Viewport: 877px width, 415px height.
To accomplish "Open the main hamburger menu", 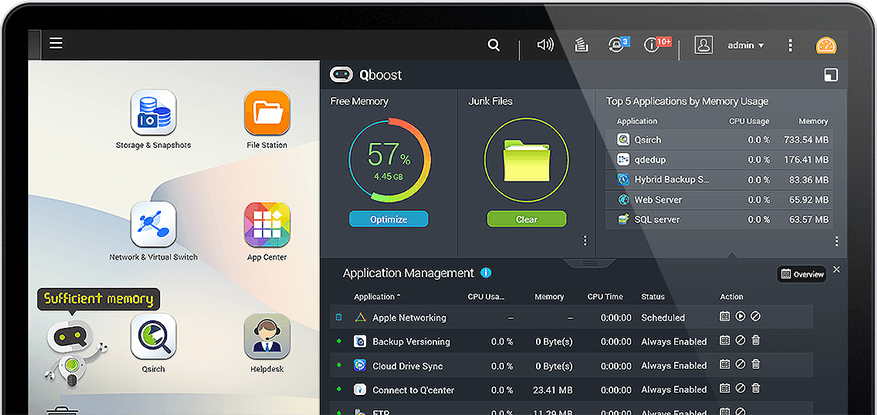I will pyautogui.click(x=56, y=43).
